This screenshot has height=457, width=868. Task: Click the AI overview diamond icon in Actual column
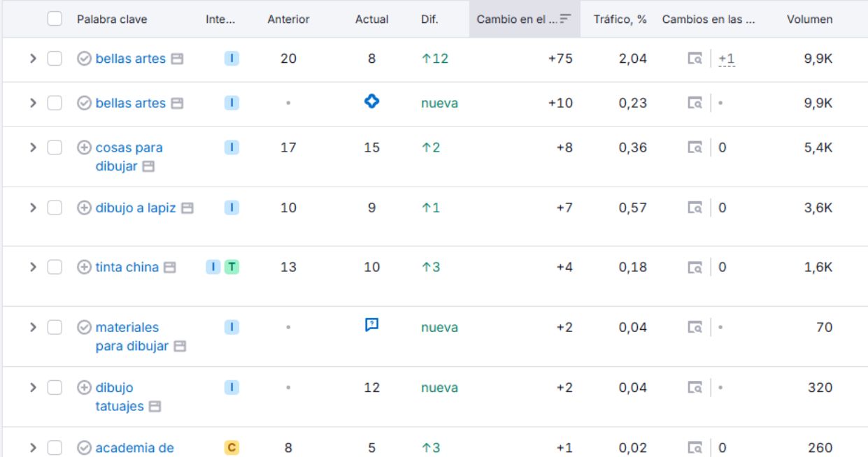(x=372, y=102)
